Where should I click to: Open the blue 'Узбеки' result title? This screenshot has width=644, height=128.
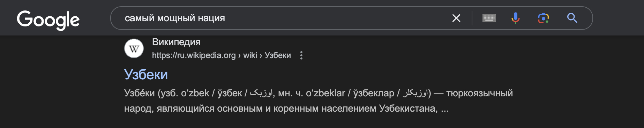point(146,75)
